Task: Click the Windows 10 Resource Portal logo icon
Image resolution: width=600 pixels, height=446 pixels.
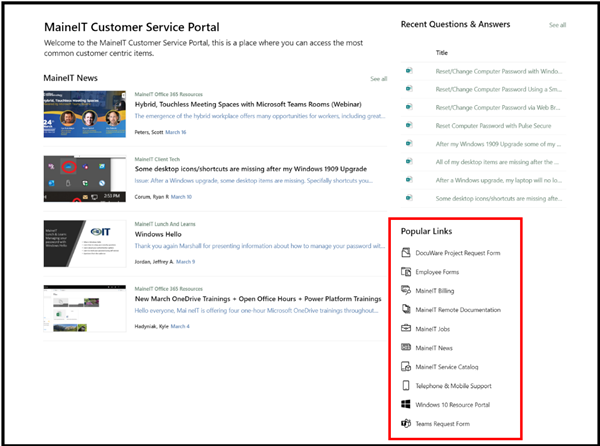Action: [406, 404]
